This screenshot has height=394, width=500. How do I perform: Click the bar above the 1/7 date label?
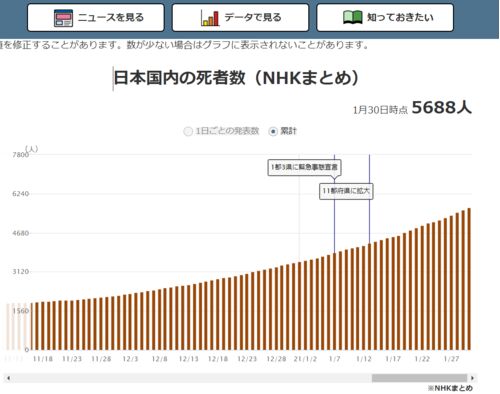click(334, 302)
